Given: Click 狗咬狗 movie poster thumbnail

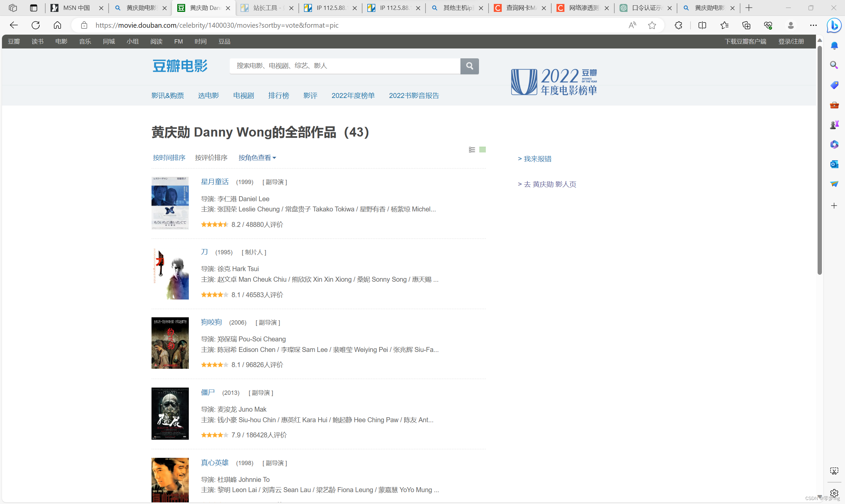Looking at the screenshot, I should coord(170,343).
